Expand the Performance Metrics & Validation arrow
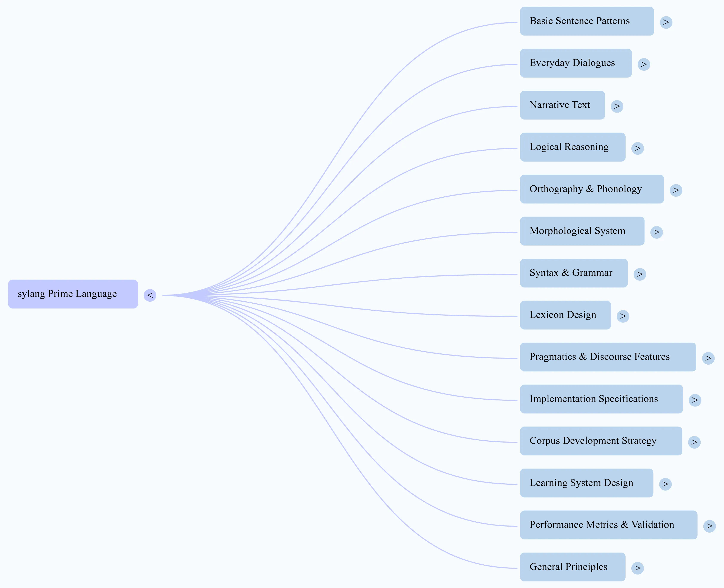Image resolution: width=724 pixels, height=588 pixels. click(709, 526)
